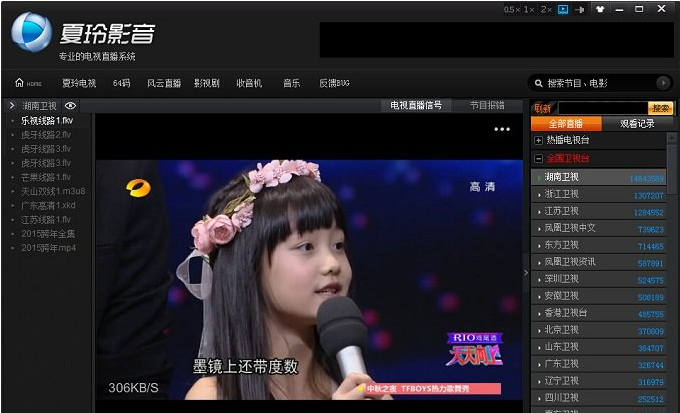This screenshot has height=413, width=680.
Task: Select channel 江苏卫视
Action: pyautogui.click(x=598, y=211)
